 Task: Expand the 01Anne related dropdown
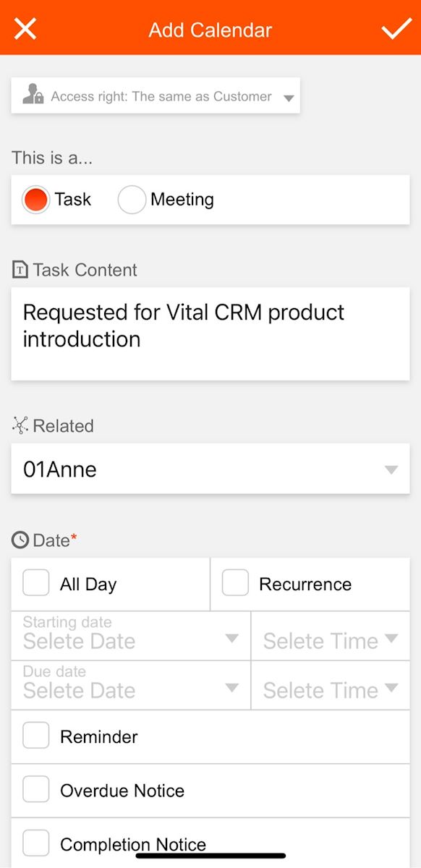pyautogui.click(x=210, y=469)
